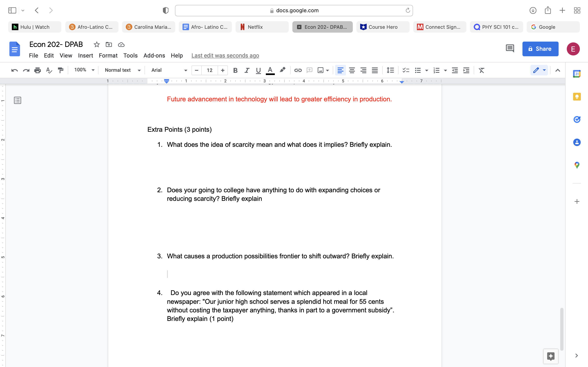Insert a link using toolbar icon
The image size is (588, 367).
(298, 70)
